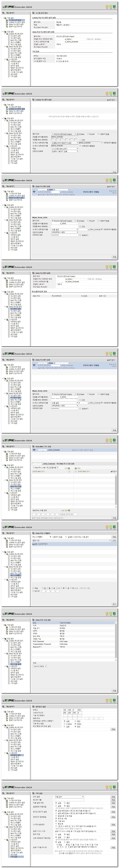
Task: Click 호스트 이름 field on 기타 설정 page
Action: click(69, 800)
